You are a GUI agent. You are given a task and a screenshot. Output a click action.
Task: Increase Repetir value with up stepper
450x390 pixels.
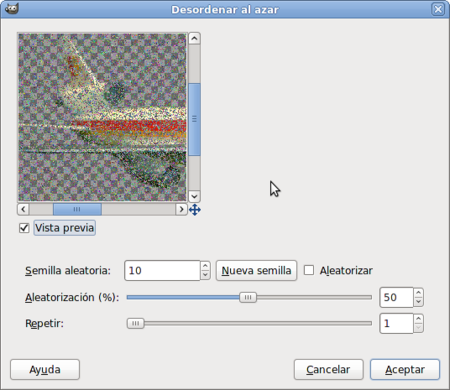[418, 319]
